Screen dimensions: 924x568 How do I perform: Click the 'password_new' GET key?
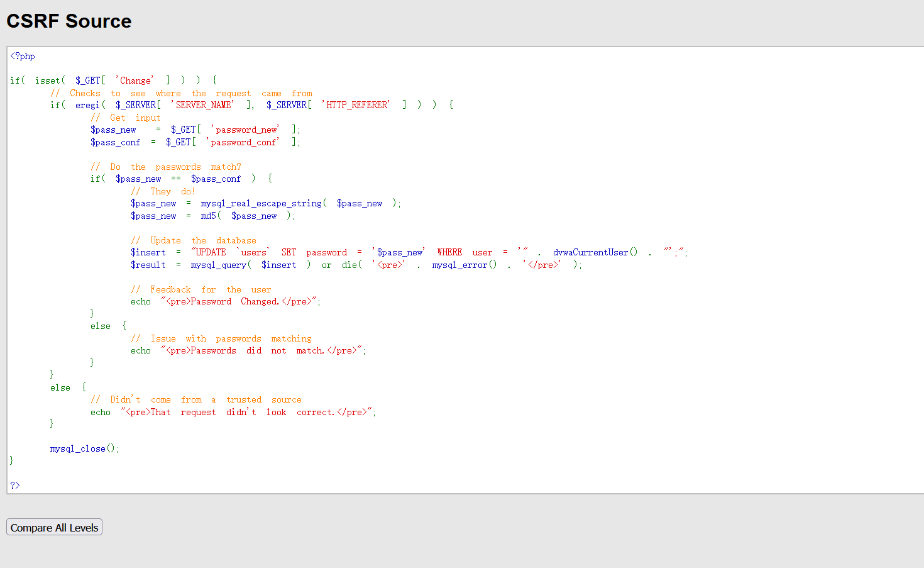(x=245, y=130)
